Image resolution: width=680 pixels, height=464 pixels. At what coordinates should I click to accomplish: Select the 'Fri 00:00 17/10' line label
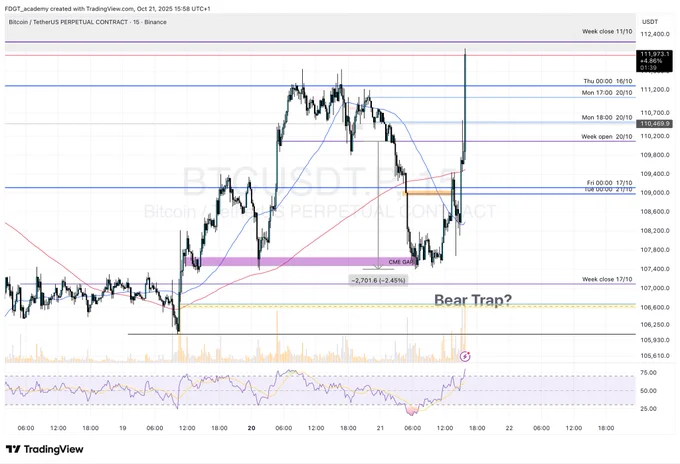(609, 183)
